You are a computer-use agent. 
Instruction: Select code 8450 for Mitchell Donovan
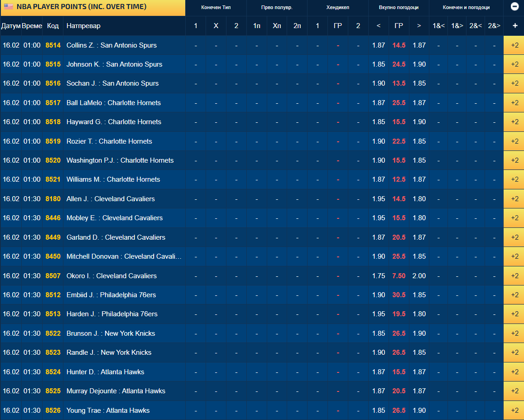pos(53,256)
